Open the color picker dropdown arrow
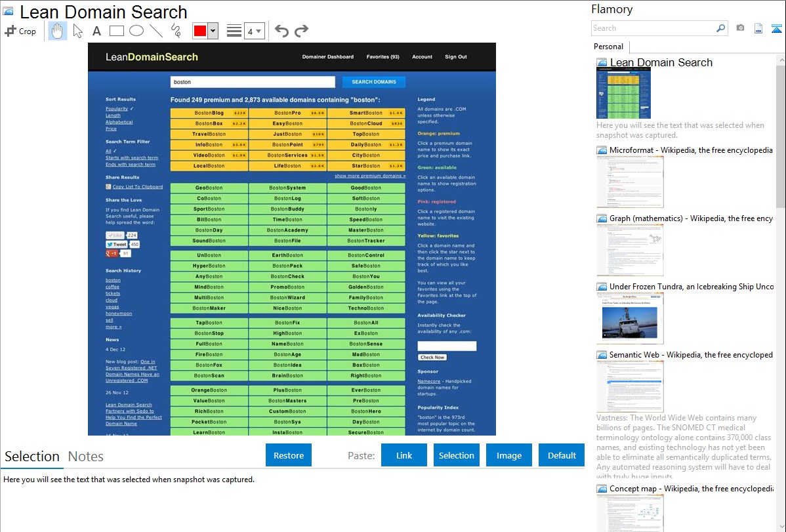This screenshot has width=786, height=532. 213,31
